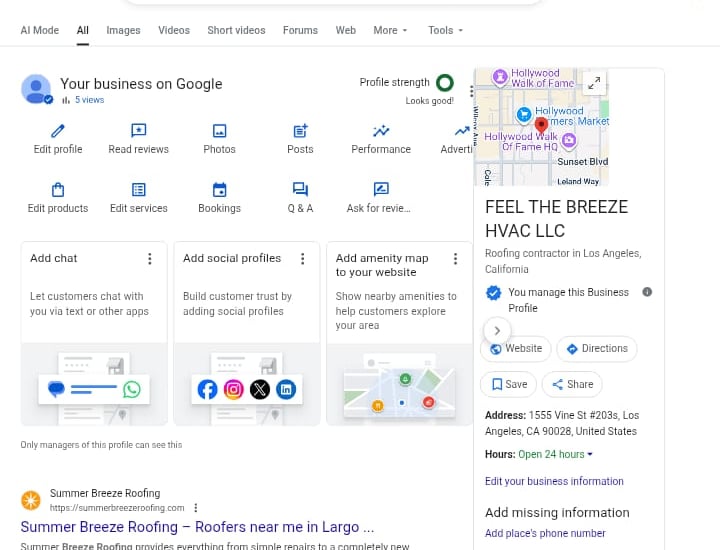Click the Hollywood Walk Of Fame HQ camera pin
Image resolution: width=720 pixels, height=550 pixels.
(569, 140)
